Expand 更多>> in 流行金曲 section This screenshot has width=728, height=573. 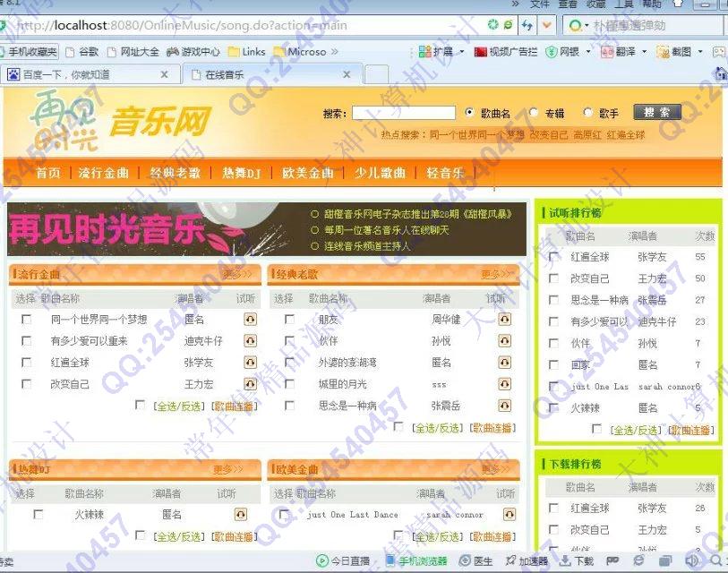(236, 275)
